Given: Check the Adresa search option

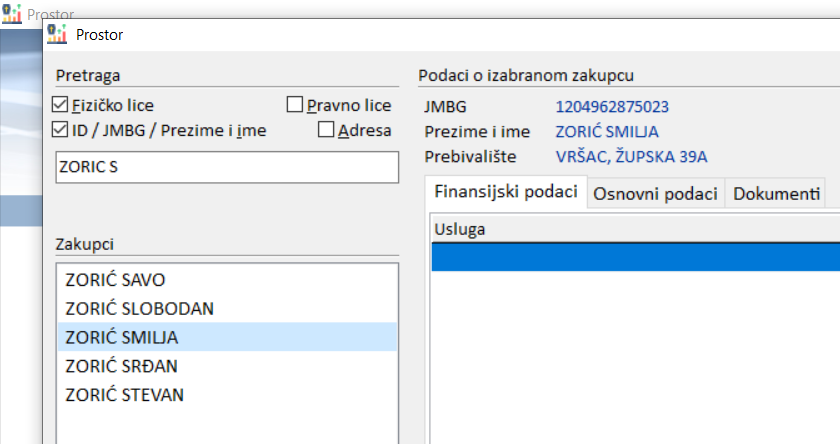Looking at the screenshot, I should pyautogui.click(x=326, y=129).
